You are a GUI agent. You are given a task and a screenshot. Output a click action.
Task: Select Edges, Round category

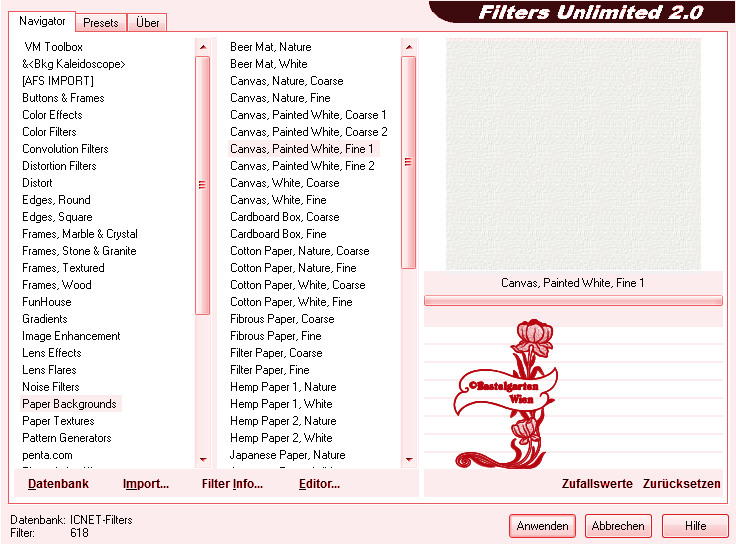coord(56,199)
